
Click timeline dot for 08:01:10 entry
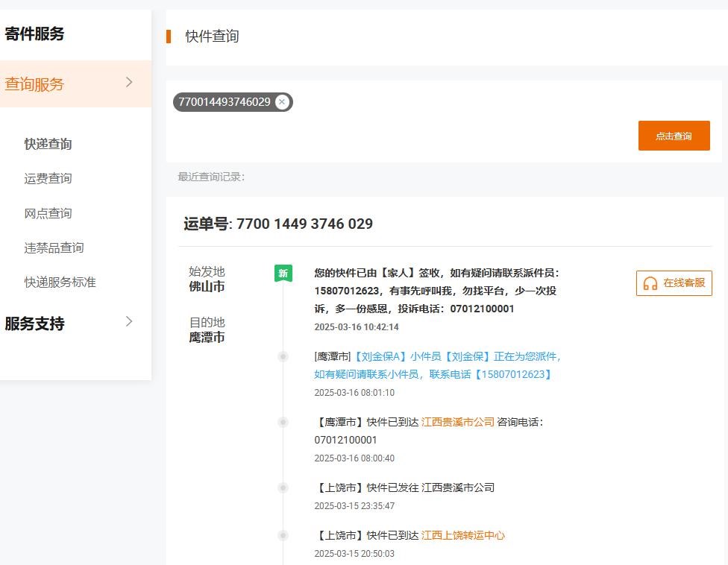(283, 357)
